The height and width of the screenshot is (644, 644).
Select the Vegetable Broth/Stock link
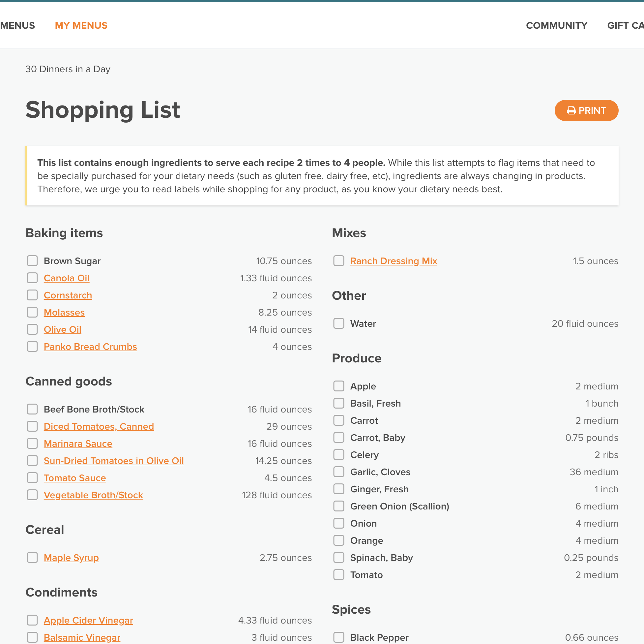[93, 495]
